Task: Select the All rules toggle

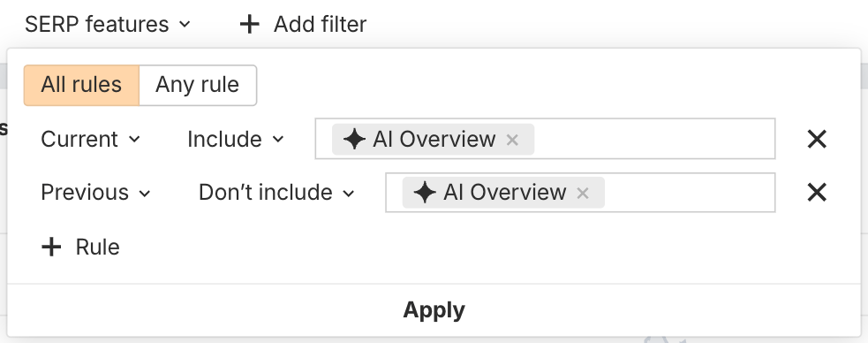Action: [x=81, y=86]
